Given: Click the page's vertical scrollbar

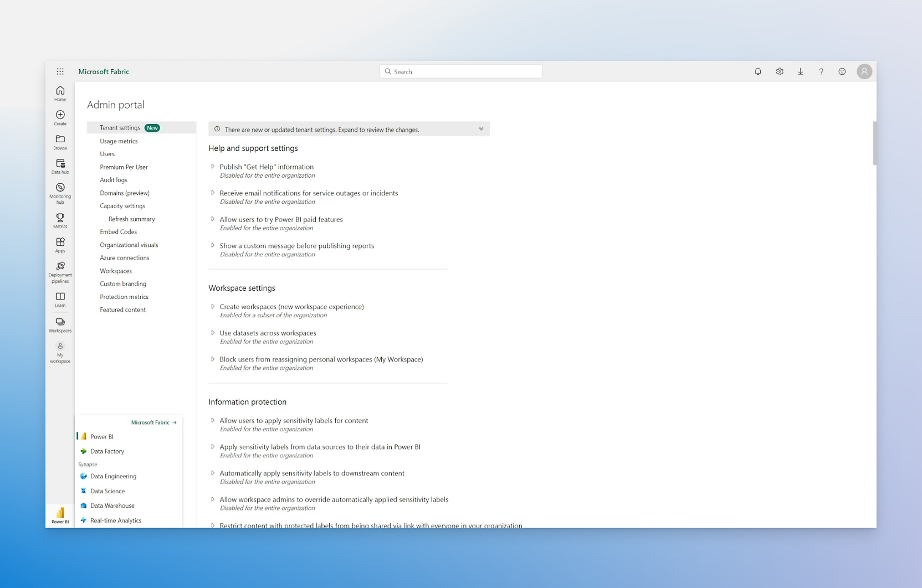Looking at the screenshot, I should pyautogui.click(x=874, y=143).
